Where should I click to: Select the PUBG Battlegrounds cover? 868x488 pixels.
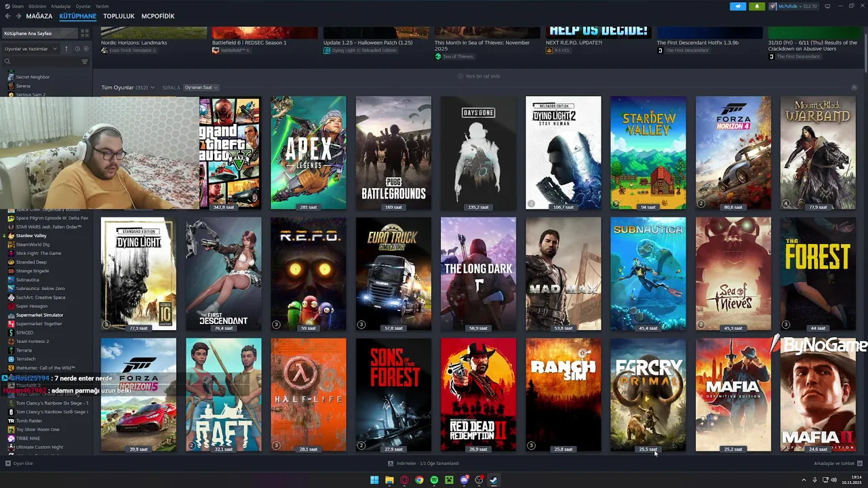pyautogui.click(x=393, y=152)
